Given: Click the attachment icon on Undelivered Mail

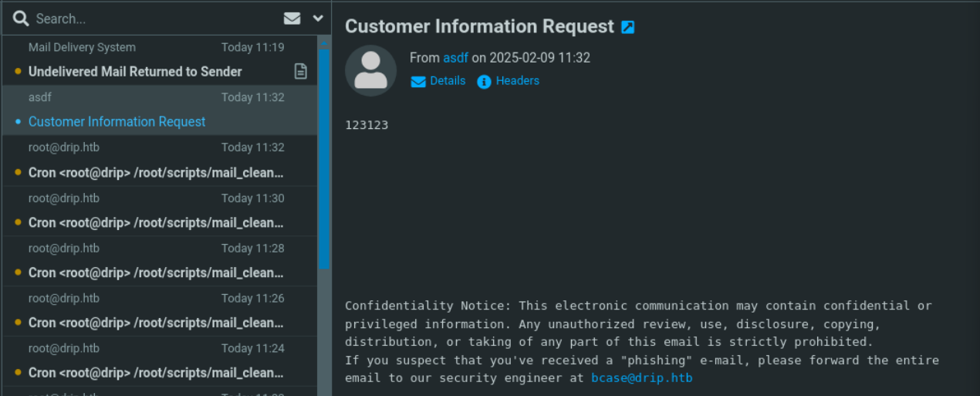Looking at the screenshot, I should [301, 72].
